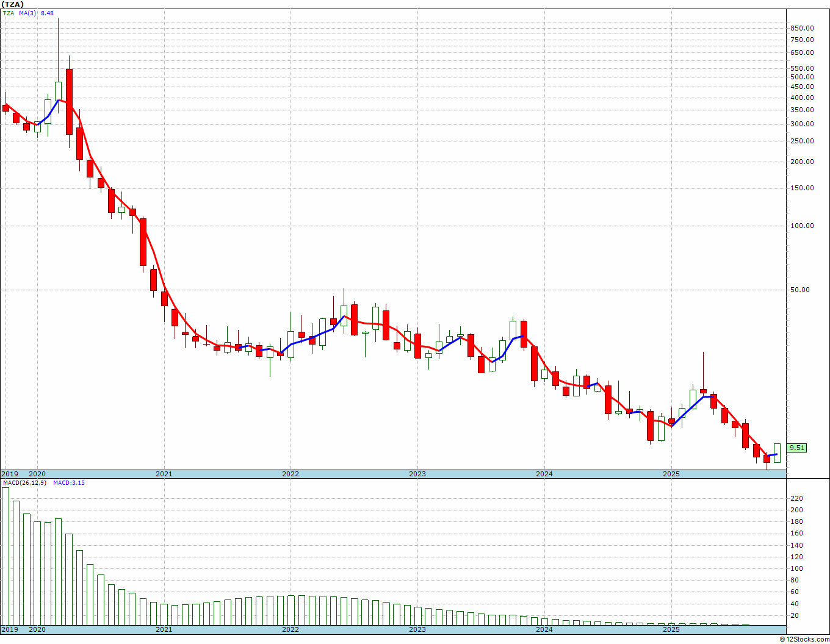Click 2023 on the price chart time axis

tap(417, 474)
